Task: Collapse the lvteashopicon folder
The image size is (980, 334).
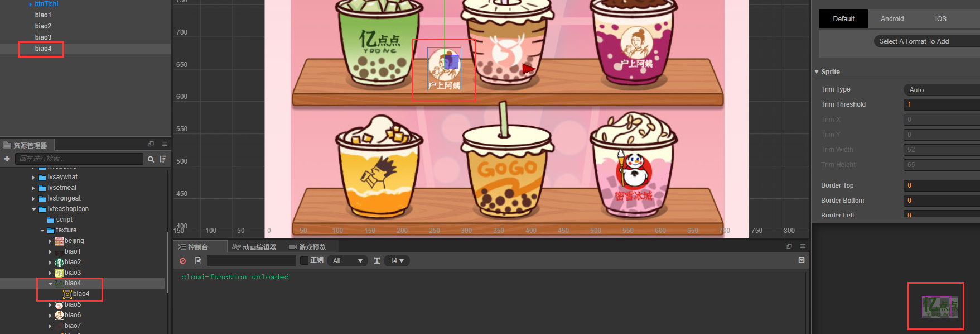Action: click(x=33, y=209)
